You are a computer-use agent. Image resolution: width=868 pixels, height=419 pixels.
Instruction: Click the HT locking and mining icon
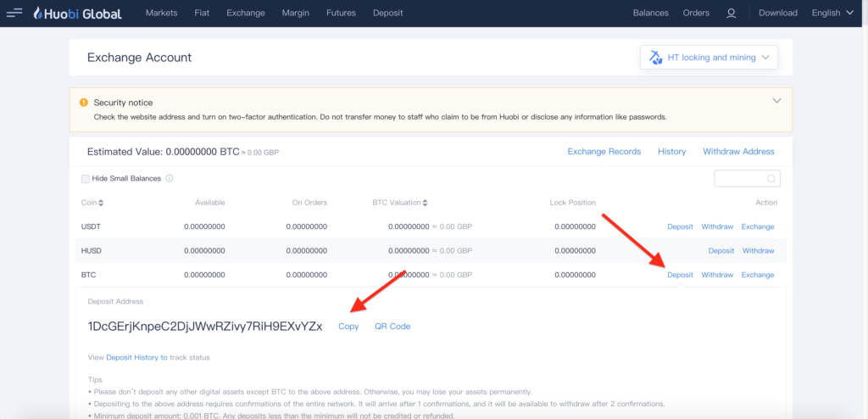[x=656, y=57]
